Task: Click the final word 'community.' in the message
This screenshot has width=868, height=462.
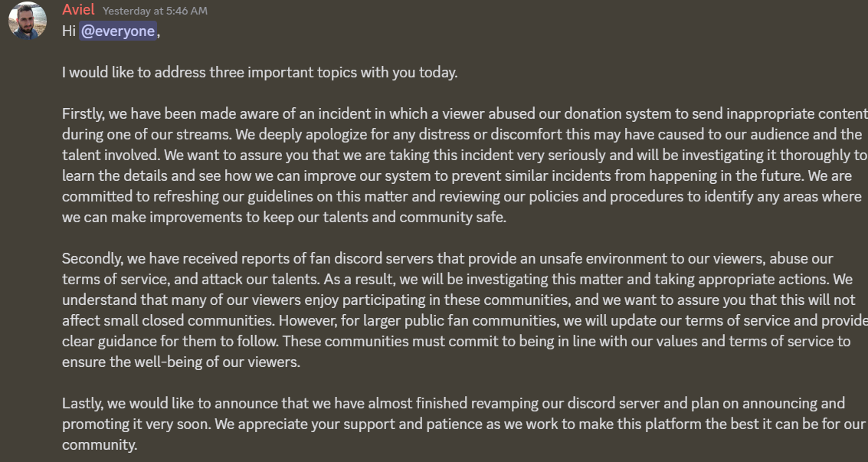Action: tap(100, 445)
